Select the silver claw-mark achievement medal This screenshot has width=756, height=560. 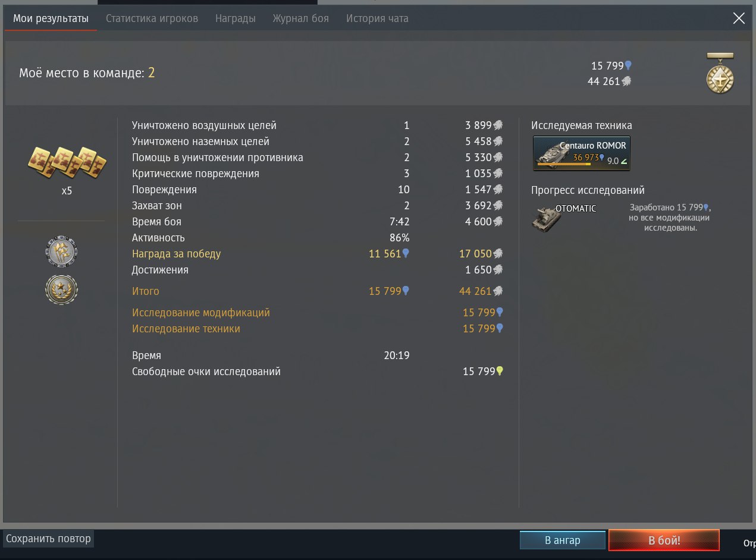click(x=61, y=251)
